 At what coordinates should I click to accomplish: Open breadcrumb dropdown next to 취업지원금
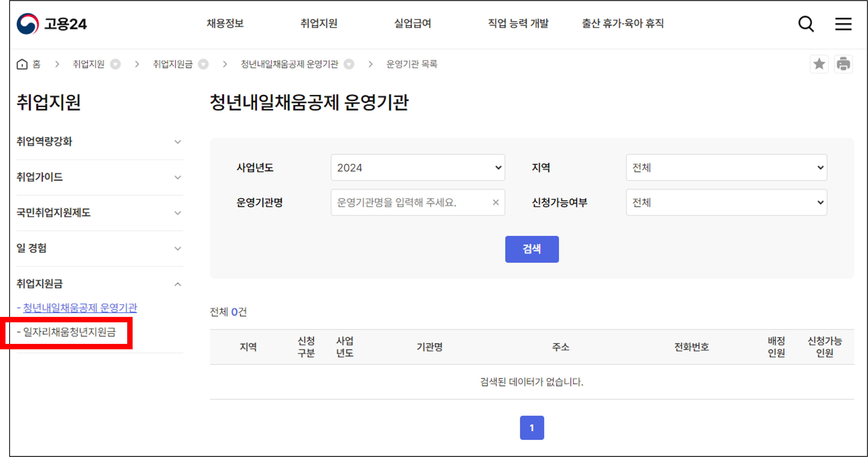point(203,64)
